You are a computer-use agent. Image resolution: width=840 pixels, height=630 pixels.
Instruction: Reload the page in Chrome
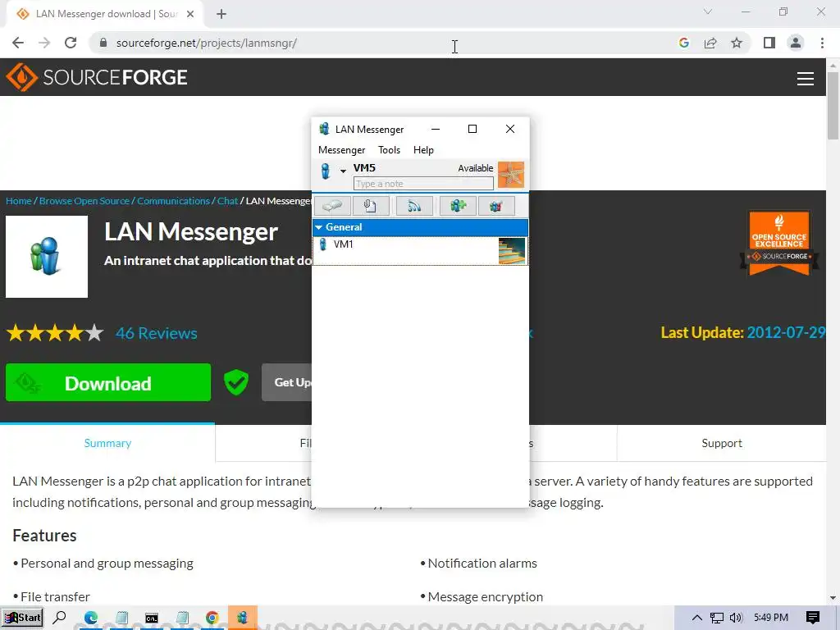coord(71,43)
